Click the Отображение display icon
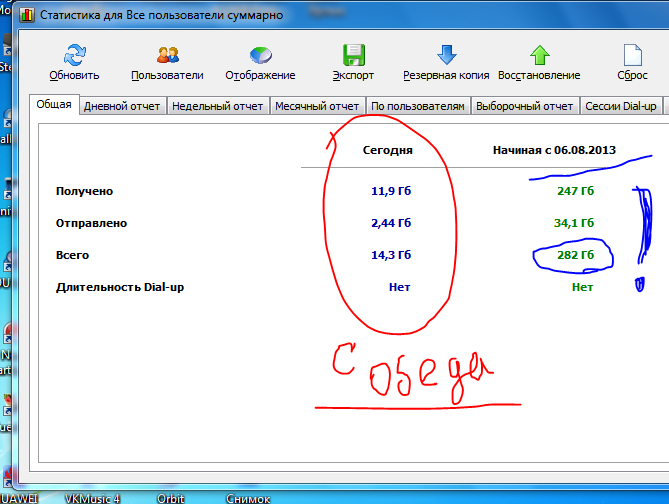Image resolution: width=669 pixels, height=504 pixels. pos(260,54)
